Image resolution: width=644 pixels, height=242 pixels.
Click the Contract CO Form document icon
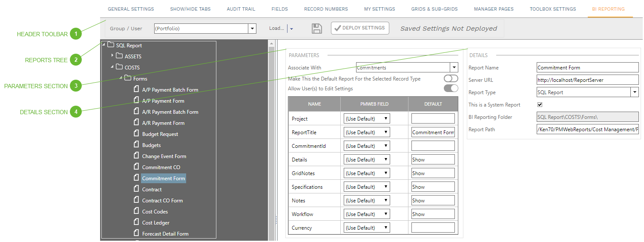(137, 200)
